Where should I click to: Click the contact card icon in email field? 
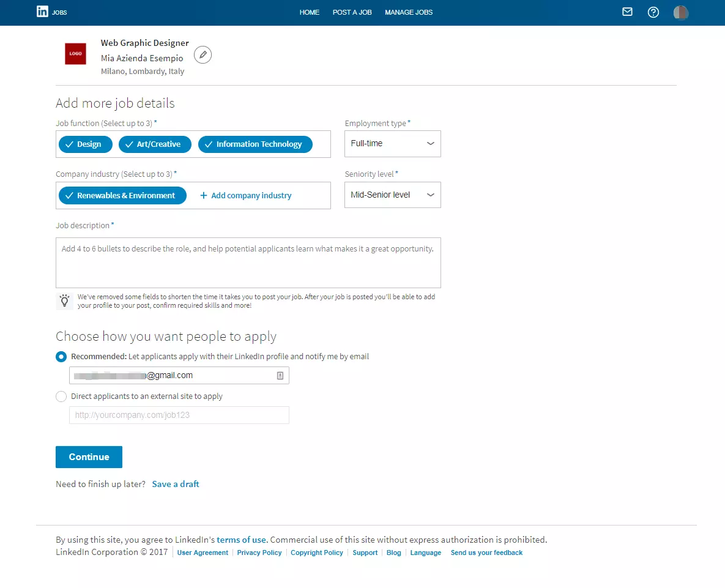280,376
